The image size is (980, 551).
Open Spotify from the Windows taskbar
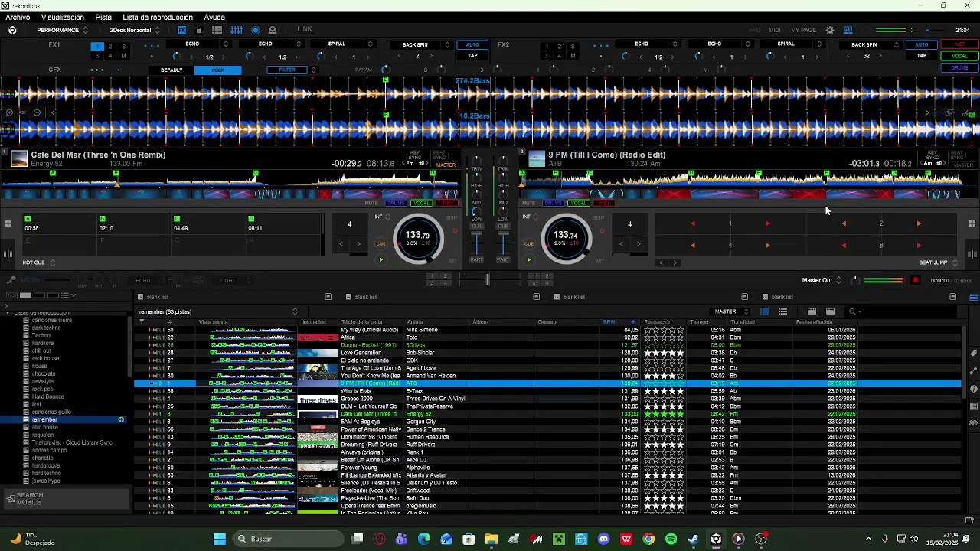pyautogui.click(x=671, y=539)
